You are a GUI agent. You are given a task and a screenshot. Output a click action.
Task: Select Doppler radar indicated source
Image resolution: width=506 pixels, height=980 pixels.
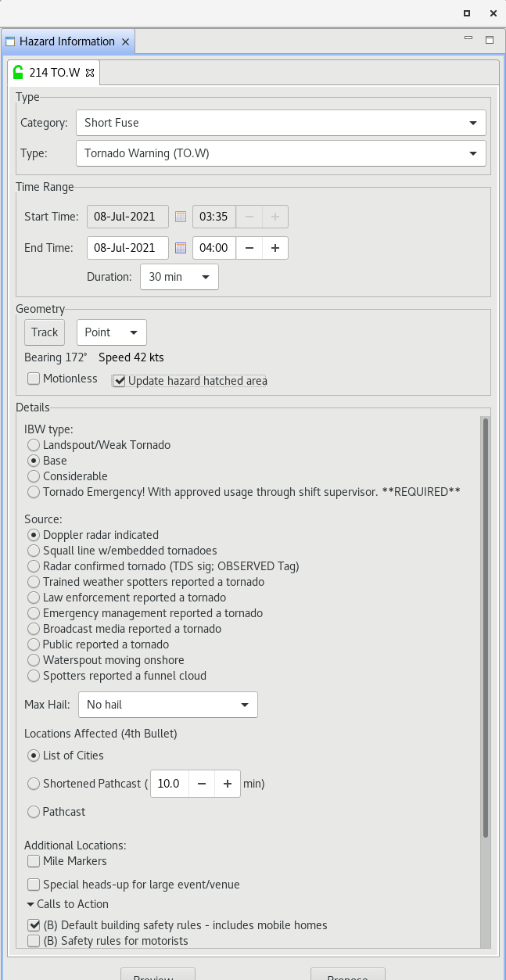(34, 535)
